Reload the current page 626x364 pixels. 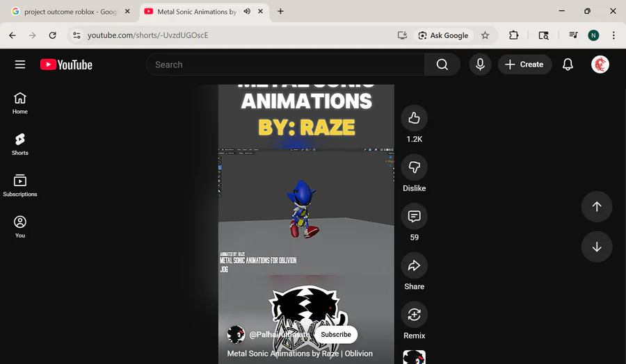[52, 35]
